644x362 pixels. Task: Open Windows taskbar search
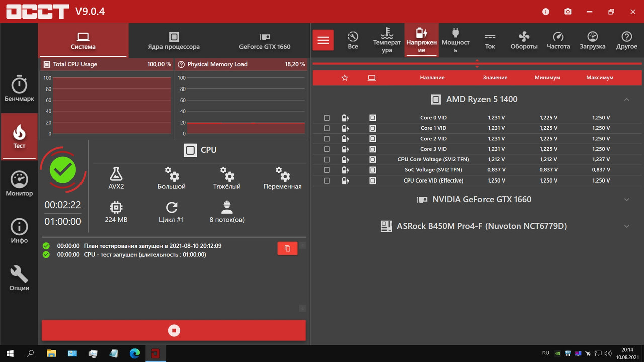[x=30, y=353]
